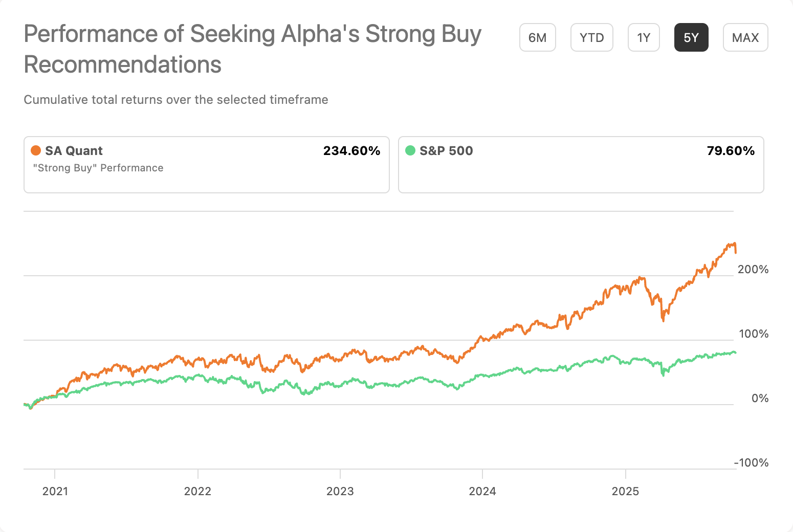This screenshot has width=793, height=532.
Task: Click the chart title heading text
Action: 253,49
